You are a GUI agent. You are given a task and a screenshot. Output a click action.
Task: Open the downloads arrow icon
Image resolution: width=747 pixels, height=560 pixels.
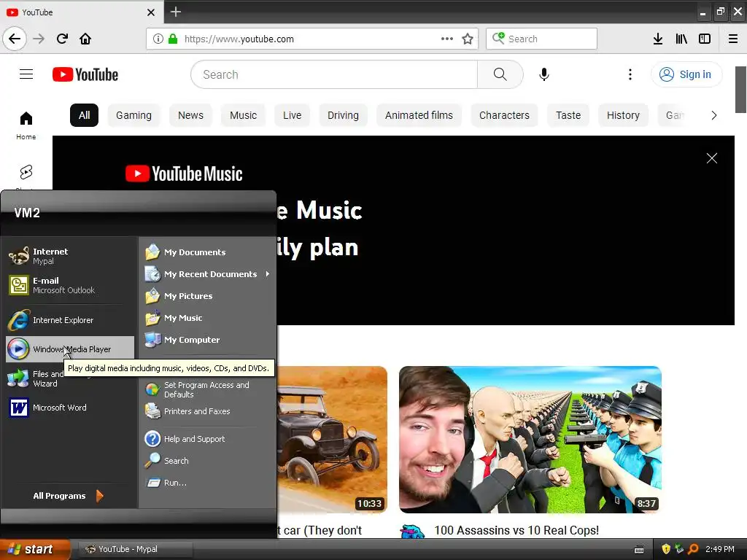pyautogui.click(x=658, y=39)
